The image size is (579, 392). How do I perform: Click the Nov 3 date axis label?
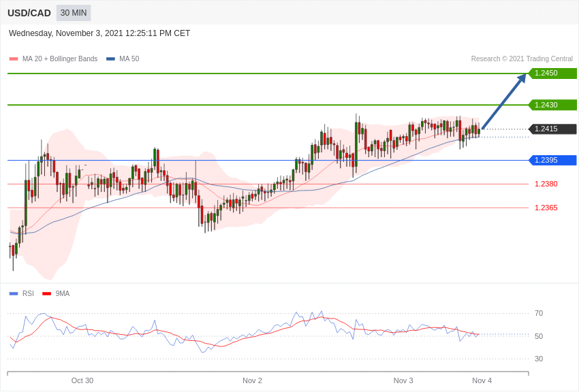tap(403, 380)
